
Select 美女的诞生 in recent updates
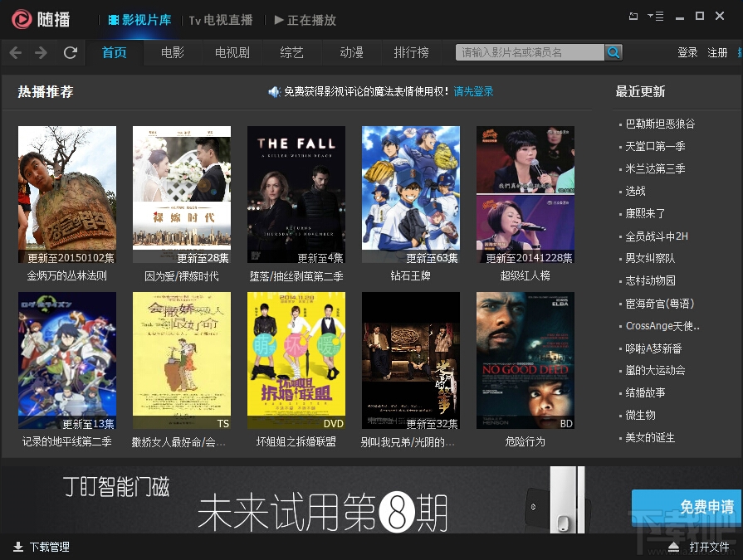pyautogui.click(x=650, y=437)
